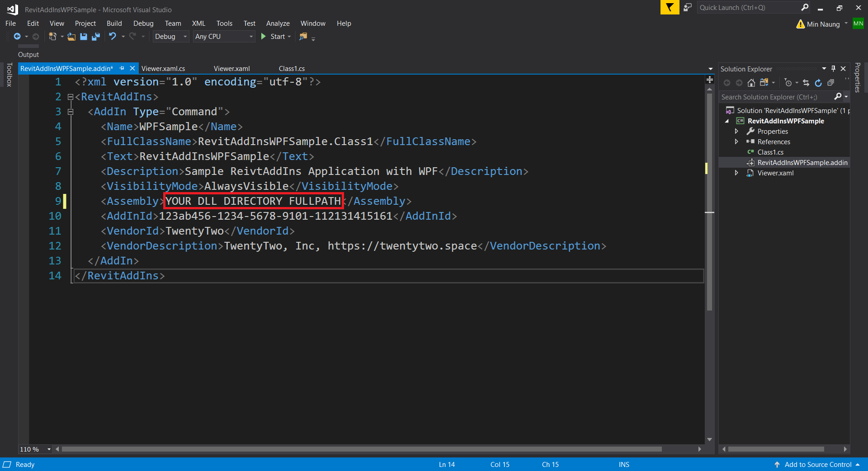Click the Open File folder icon
Image resolution: width=868 pixels, height=471 pixels.
coord(71,37)
